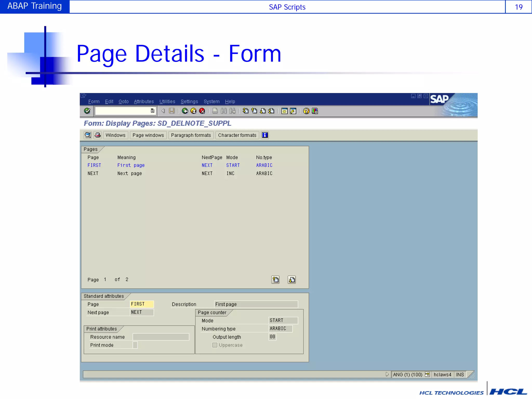This screenshot has width=532, height=399.
Task: Collapse the command field left arrow
Action: click(163, 111)
